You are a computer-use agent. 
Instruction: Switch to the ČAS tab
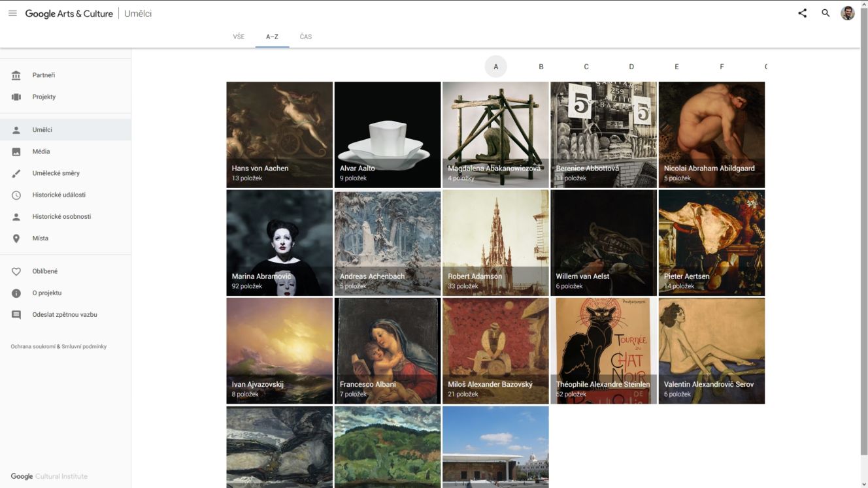point(306,37)
